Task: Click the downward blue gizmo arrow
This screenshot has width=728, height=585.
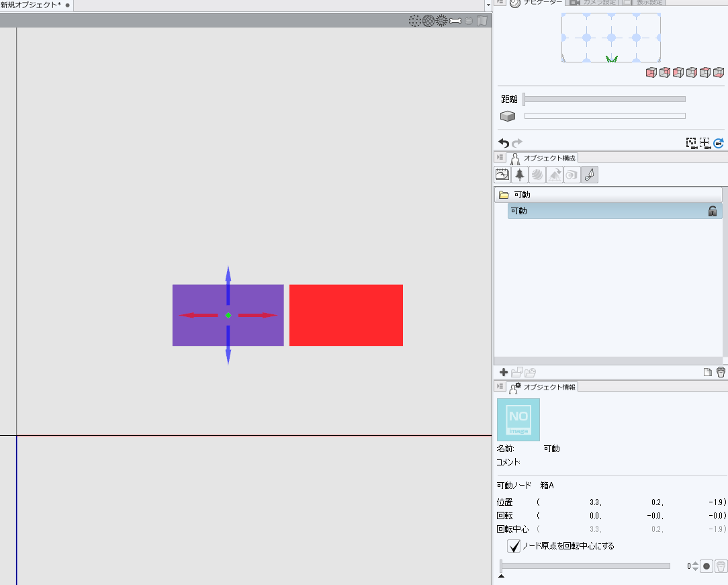Action: pos(228,345)
